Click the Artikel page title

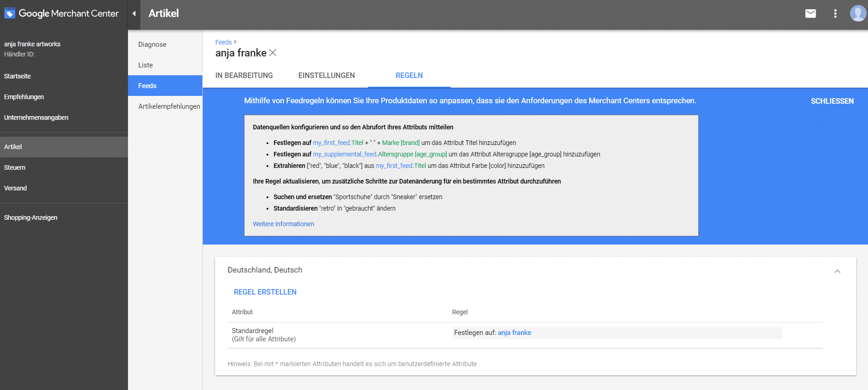[x=164, y=13]
